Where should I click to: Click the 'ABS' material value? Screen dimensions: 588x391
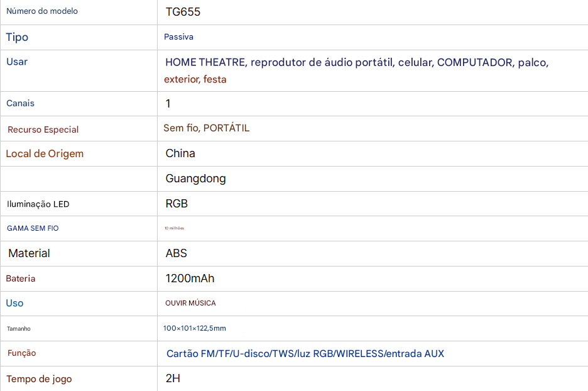coord(176,253)
